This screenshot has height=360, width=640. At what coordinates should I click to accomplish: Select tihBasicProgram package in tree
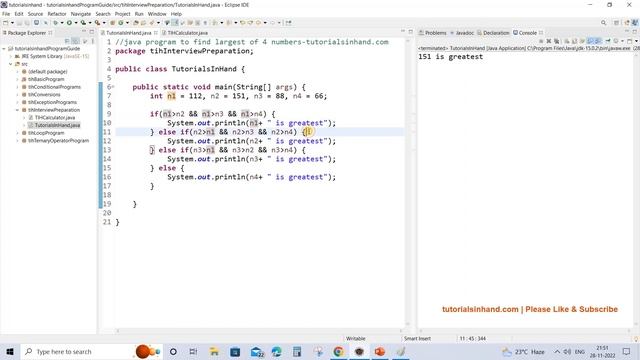click(x=46, y=79)
